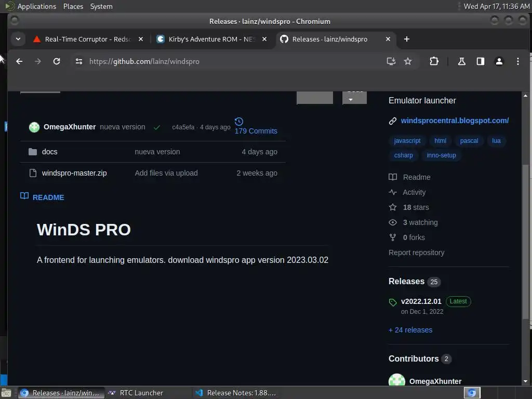Click the browser forward arrow
This screenshot has width=532, height=399.
click(x=38, y=61)
